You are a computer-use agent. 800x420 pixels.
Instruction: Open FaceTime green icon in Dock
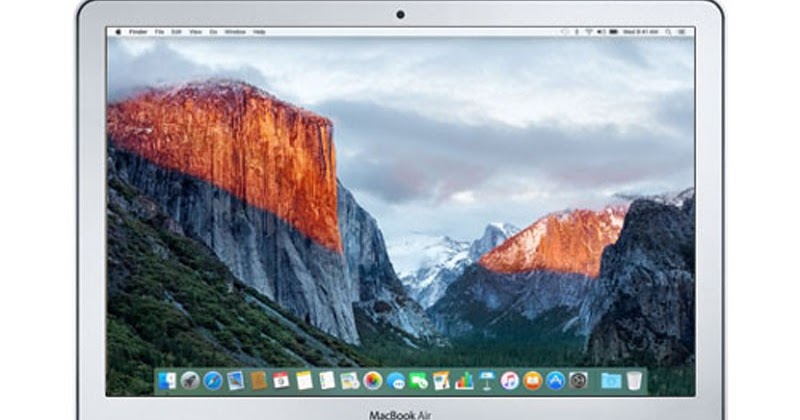[x=418, y=381]
